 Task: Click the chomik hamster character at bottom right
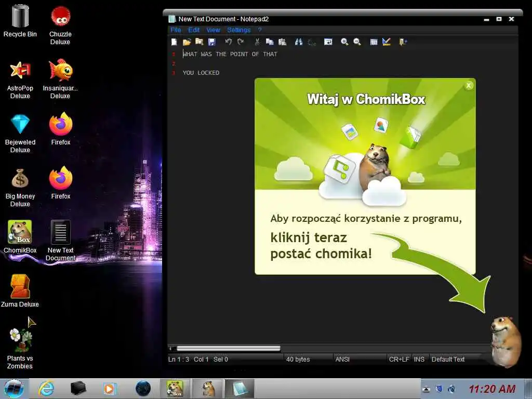pos(507,342)
